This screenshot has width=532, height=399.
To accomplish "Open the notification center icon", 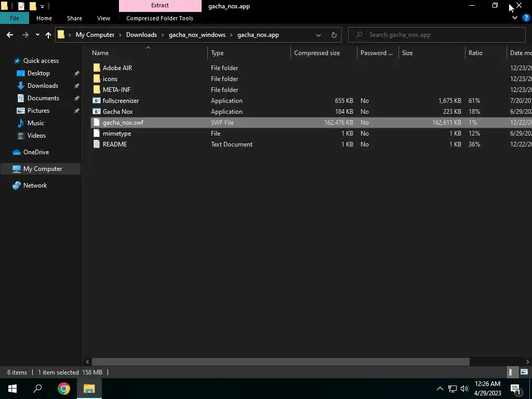I will (515, 389).
